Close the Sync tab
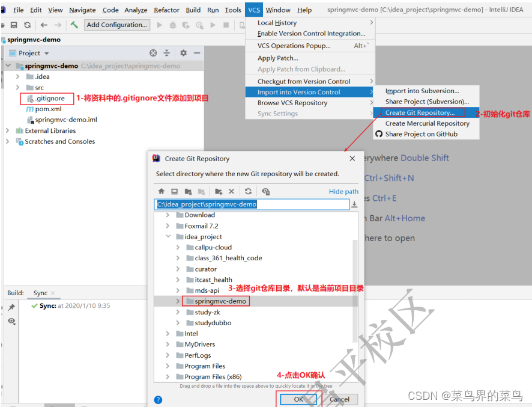This screenshot has width=532, height=407. click(53, 293)
